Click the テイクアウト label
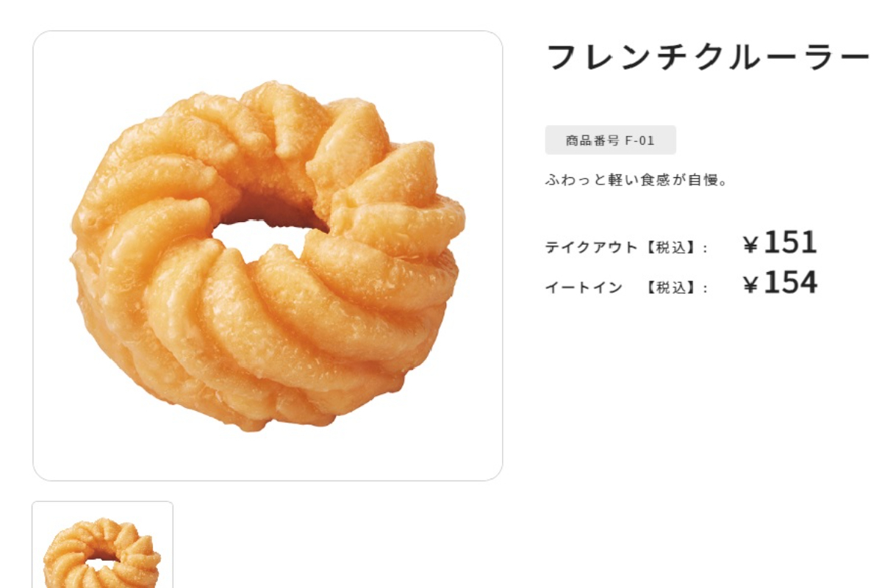 (x=592, y=248)
